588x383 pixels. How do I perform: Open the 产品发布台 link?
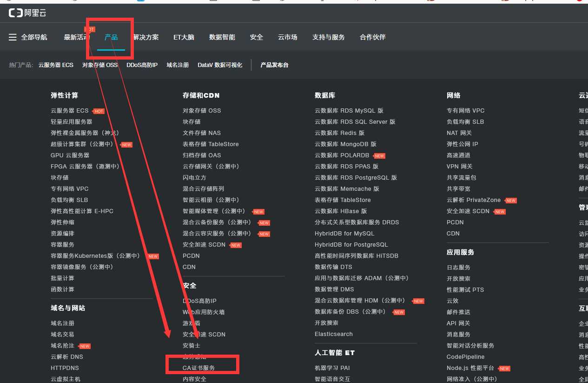(x=274, y=65)
